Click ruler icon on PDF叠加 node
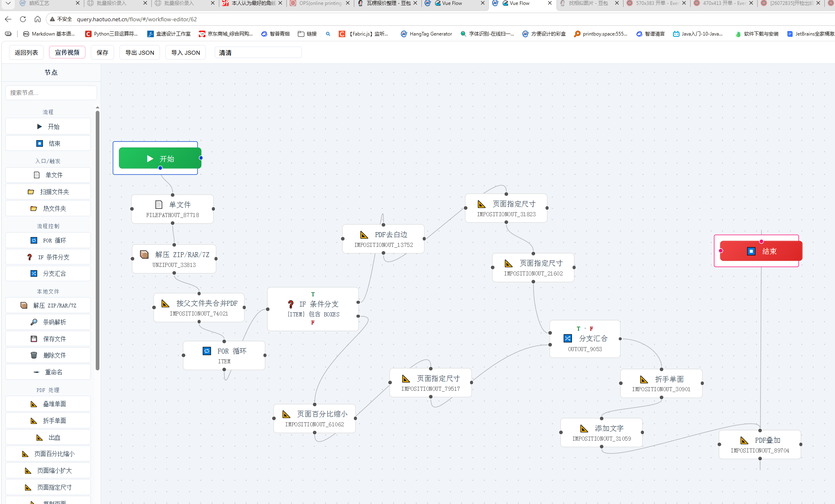The width and height of the screenshot is (835, 504). (x=744, y=440)
